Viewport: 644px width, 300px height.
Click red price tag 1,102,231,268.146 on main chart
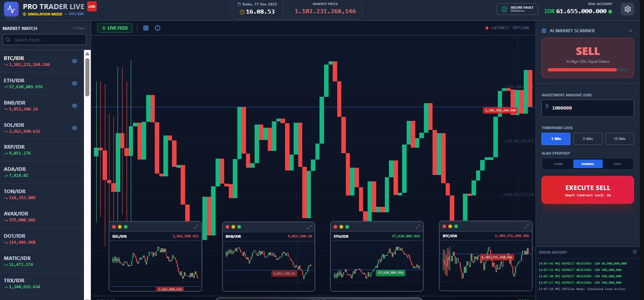tap(500, 110)
